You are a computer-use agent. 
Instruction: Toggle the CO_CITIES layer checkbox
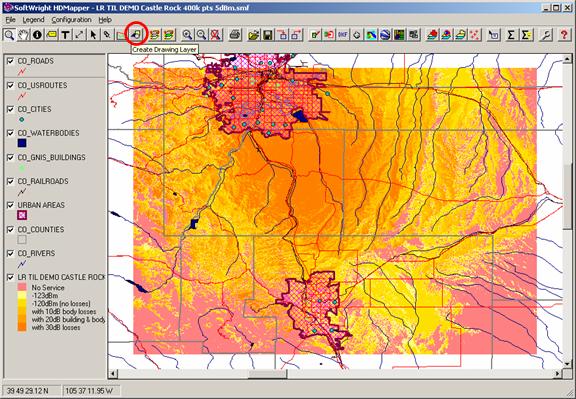click(11, 109)
